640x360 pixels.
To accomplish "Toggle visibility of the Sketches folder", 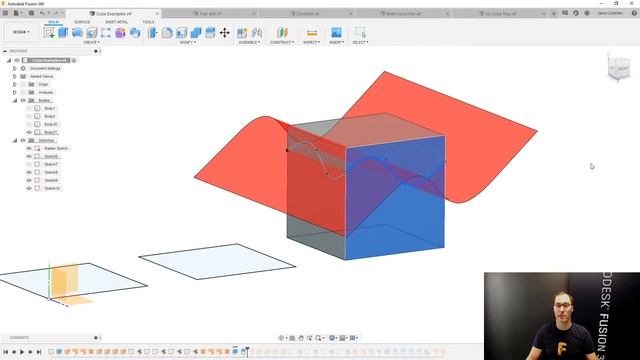I will [23, 140].
